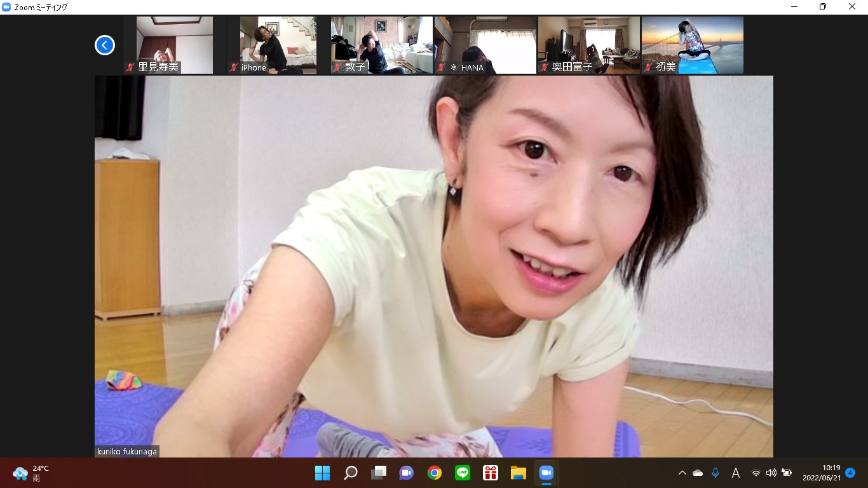Open Wi-Fi network settings in tray
Image resolution: width=868 pixels, height=488 pixels.
(756, 473)
